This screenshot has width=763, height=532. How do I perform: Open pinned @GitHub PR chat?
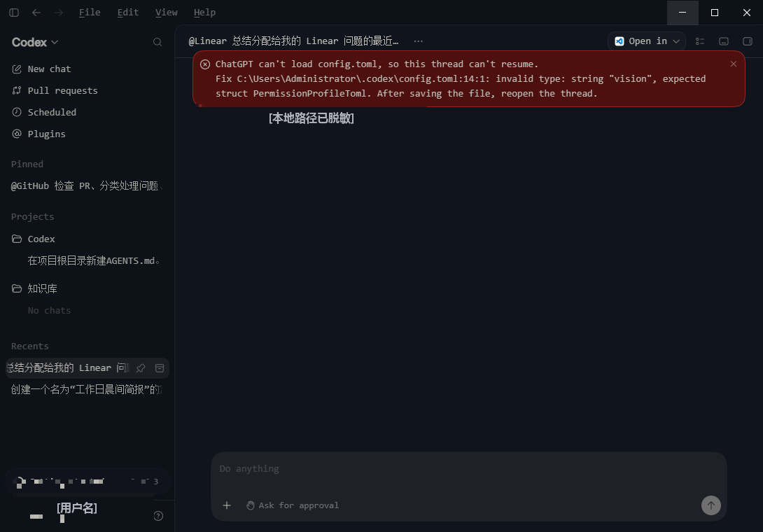(87, 186)
